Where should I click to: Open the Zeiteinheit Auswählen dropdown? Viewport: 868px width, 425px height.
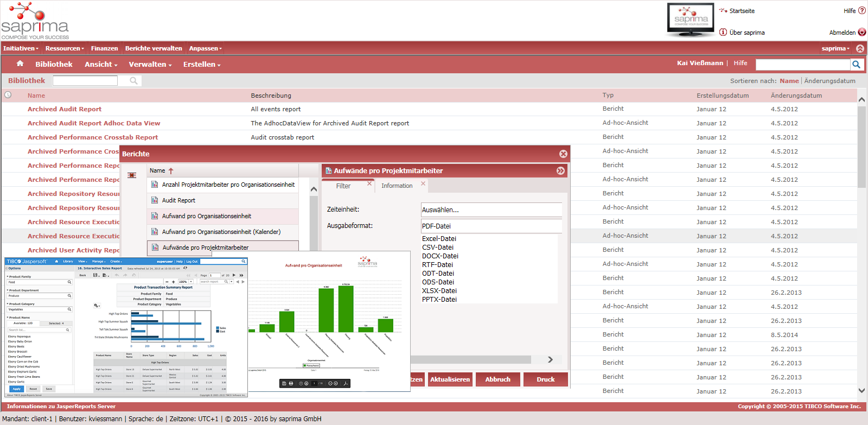(x=491, y=210)
